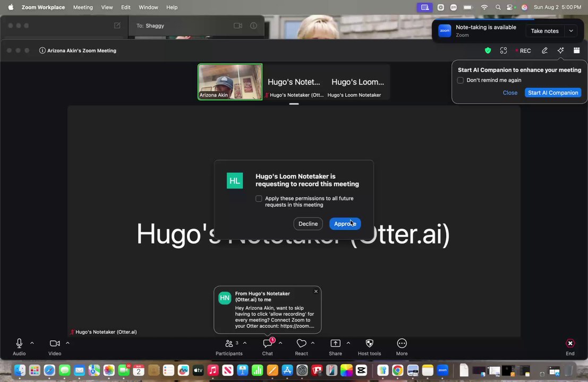The width and height of the screenshot is (588, 382).
Task: Select Hugo's Loom Notetaker participant tile
Action: pos(357,82)
